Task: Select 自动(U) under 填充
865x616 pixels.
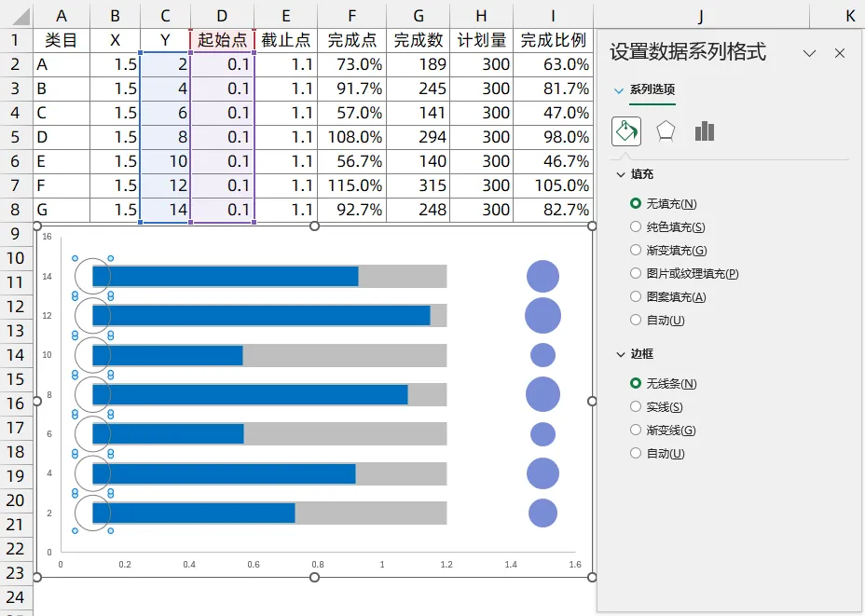Action: [x=657, y=320]
